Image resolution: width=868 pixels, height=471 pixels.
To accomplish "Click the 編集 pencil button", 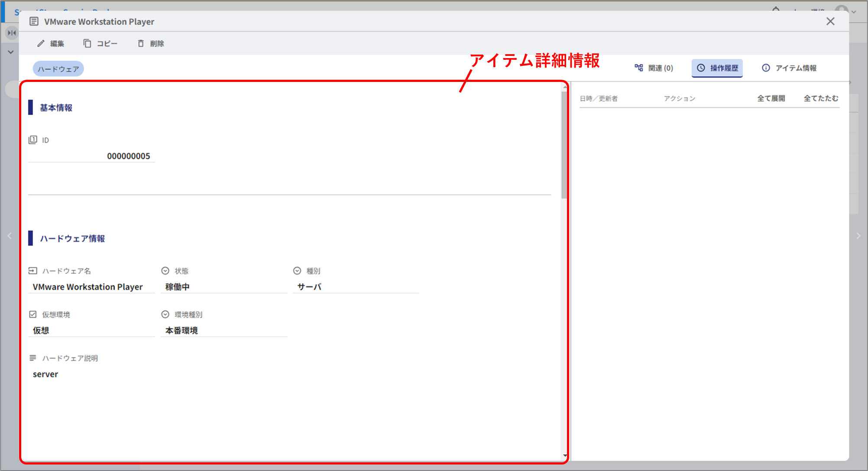I will click(x=51, y=43).
